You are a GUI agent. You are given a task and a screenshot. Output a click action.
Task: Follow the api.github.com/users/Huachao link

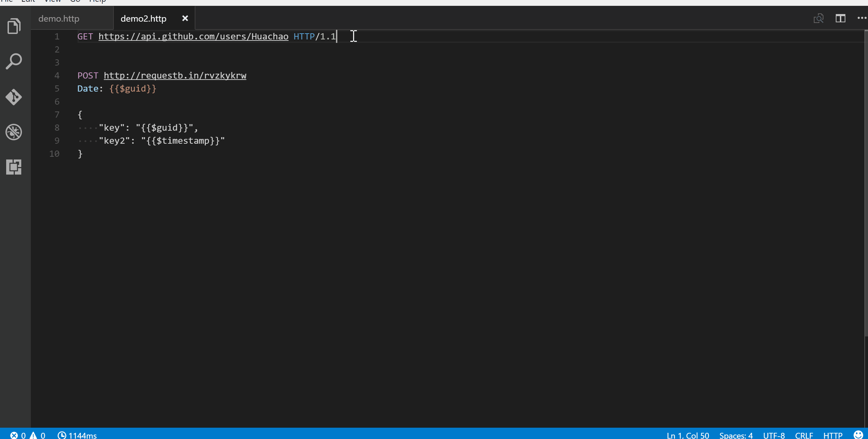(x=193, y=36)
